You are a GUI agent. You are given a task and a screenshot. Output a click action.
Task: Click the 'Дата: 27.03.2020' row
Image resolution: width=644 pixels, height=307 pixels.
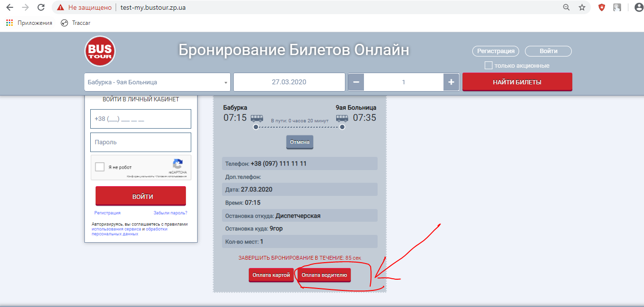click(x=300, y=189)
